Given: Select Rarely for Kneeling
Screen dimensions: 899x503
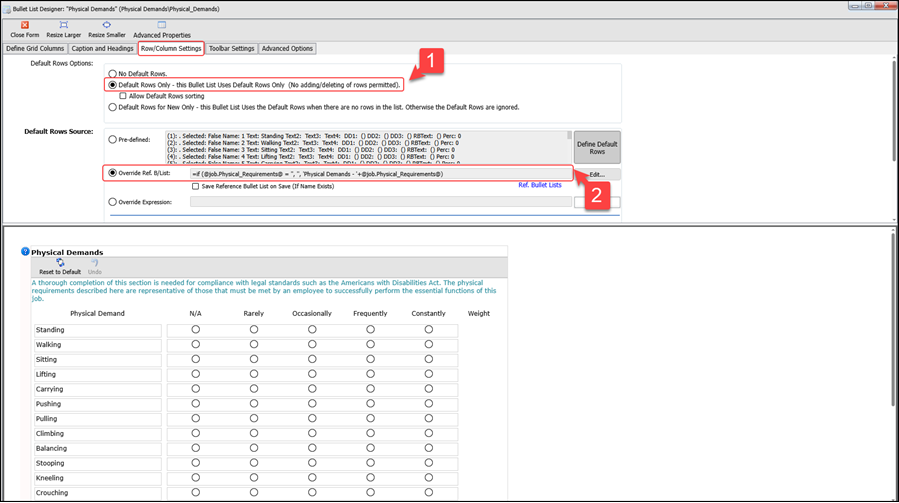Looking at the screenshot, I should click(253, 478).
